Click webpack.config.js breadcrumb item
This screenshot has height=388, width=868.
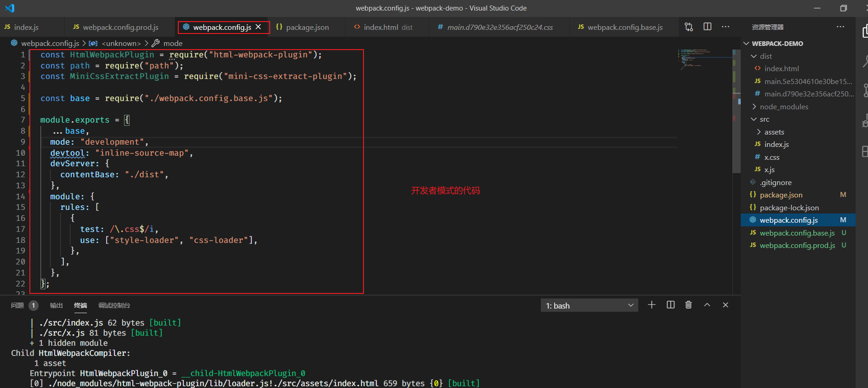(50, 43)
